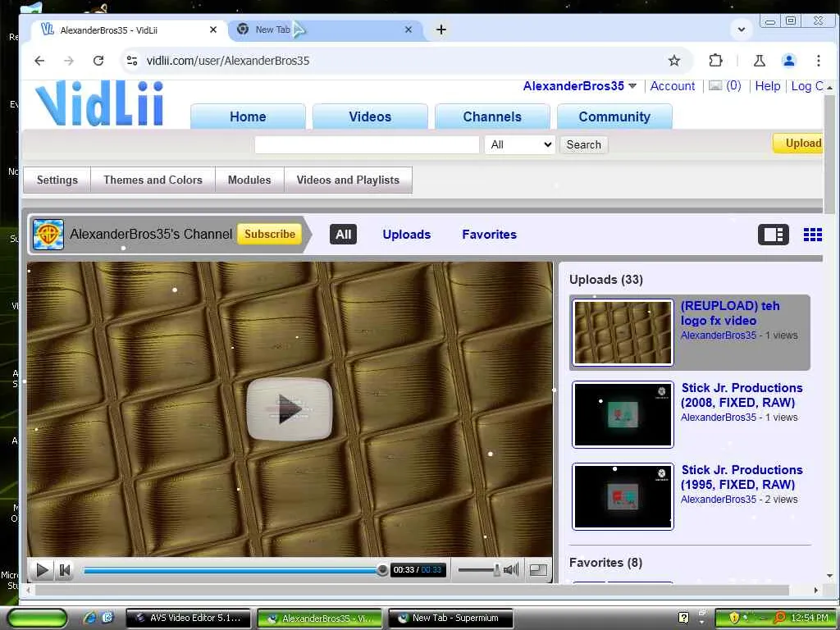Click the address bar URL
The width and height of the screenshot is (840, 630).
(x=228, y=61)
